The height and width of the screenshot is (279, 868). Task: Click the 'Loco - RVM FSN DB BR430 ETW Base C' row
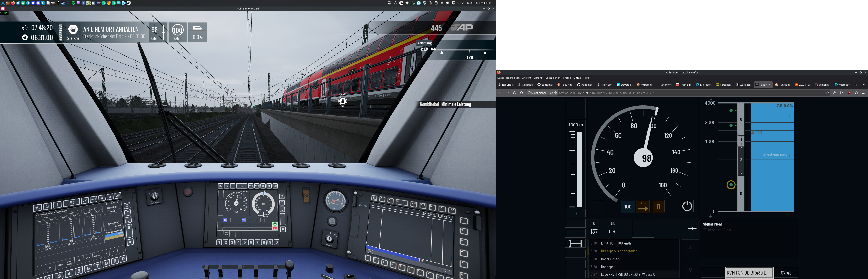634,274
